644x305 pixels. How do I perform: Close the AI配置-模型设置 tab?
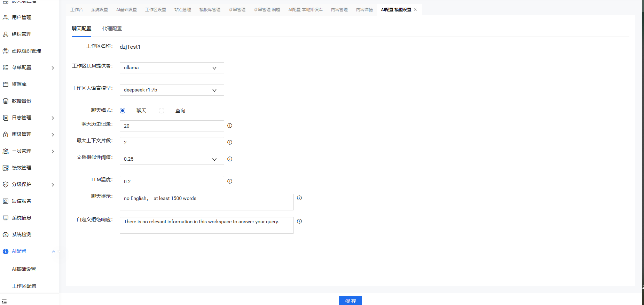[415, 9]
